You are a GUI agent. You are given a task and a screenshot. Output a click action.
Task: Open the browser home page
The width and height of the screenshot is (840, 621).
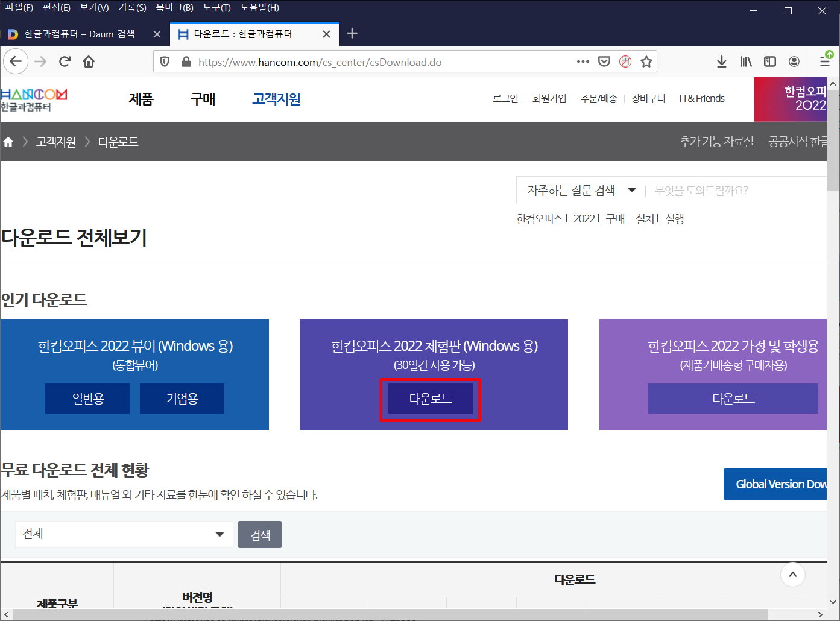[89, 61]
